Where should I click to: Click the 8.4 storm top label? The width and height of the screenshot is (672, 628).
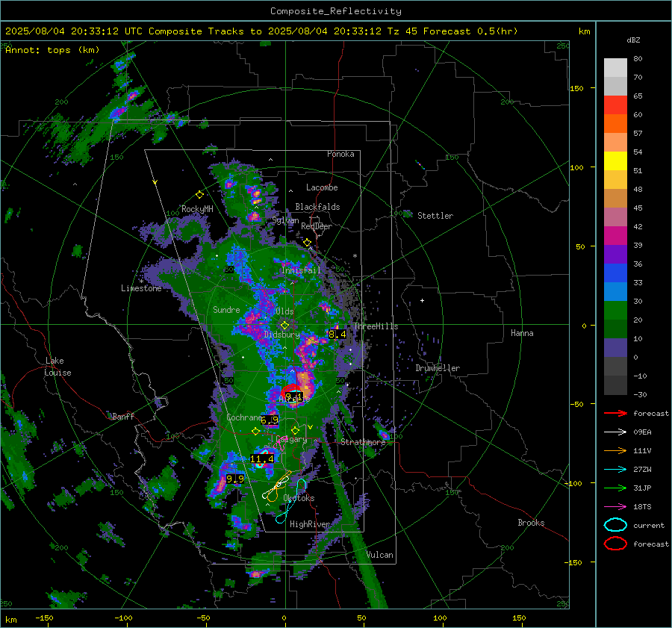[x=337, y=334]
